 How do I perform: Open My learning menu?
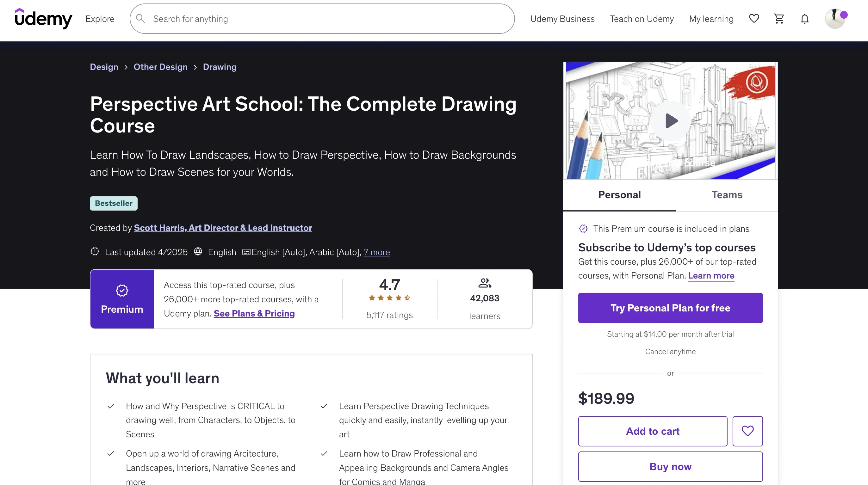pos(711,19)
